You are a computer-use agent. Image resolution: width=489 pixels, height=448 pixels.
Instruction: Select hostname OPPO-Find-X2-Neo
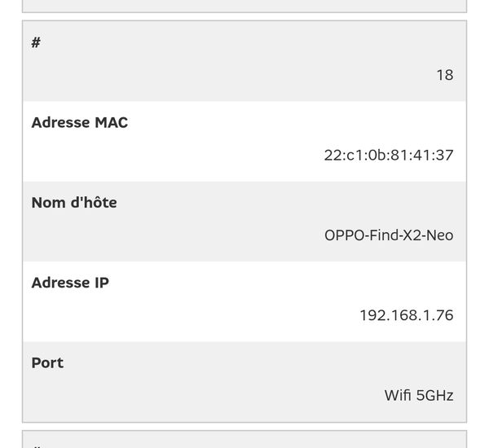pos(388,235)
